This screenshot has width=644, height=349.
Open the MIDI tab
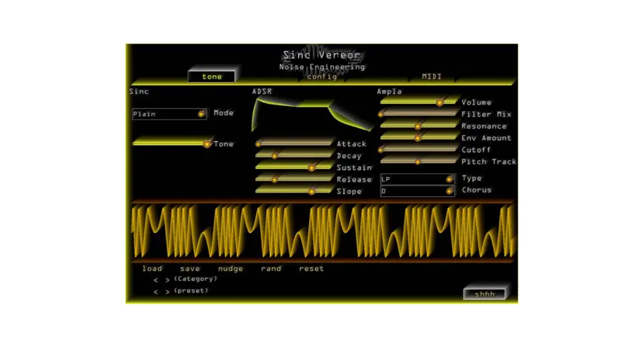(x=432, y=77)
